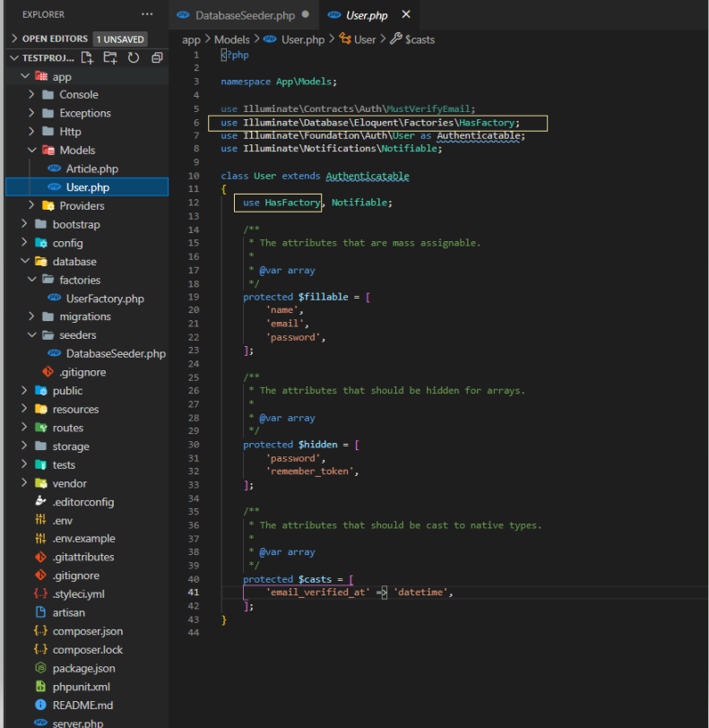
Task: Click the New File icon in Explorer
Action: pyautogui.click(x=88, y=58)
